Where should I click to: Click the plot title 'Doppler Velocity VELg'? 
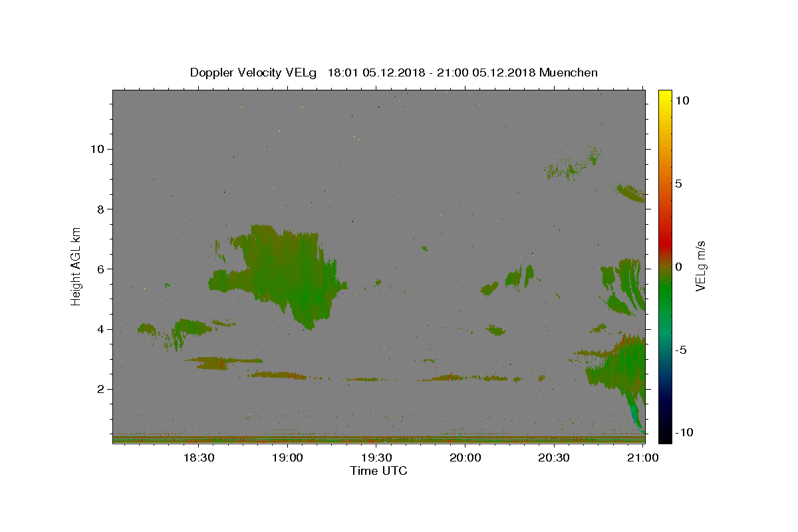pos(255,72)
